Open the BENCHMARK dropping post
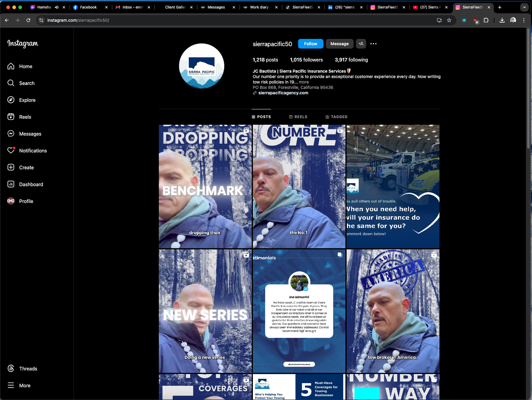The image size is (532, 400). pyautogui.click(x=205, y=186)
